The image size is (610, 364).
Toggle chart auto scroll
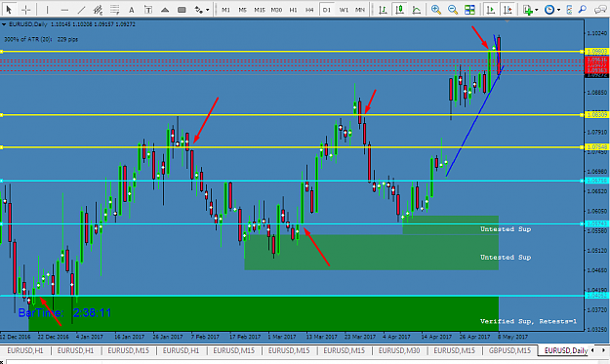point(491,10)
